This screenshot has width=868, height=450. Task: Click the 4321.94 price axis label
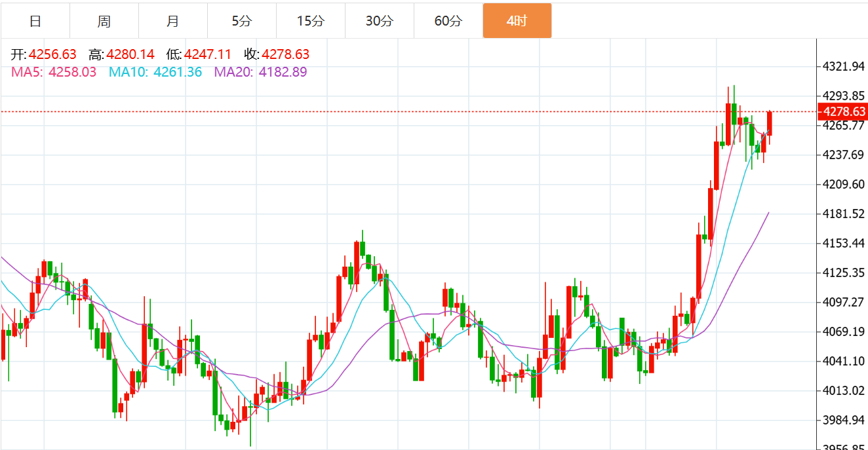tap(843, 66)
